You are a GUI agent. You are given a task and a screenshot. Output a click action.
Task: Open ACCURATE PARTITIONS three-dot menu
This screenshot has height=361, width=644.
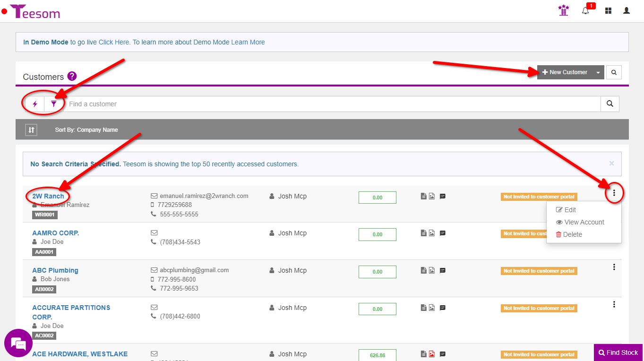click(x=614, y=304)
